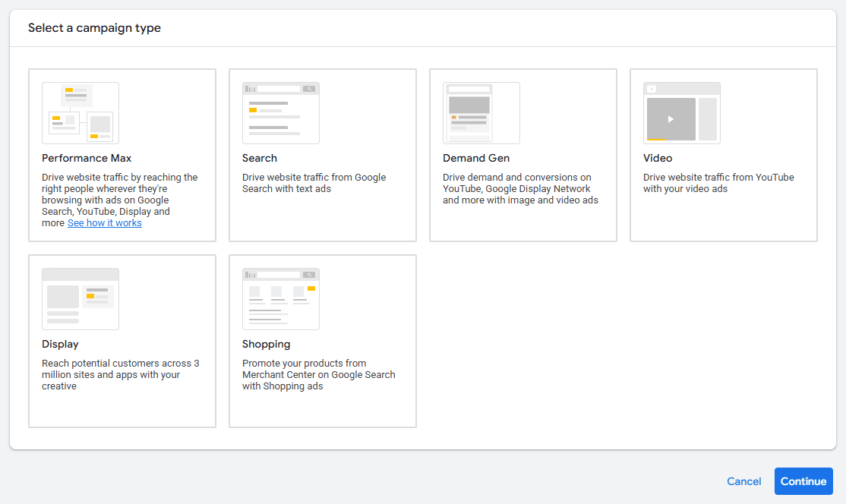
Task: Choose the Search card title
Action: tap(260, 158)
